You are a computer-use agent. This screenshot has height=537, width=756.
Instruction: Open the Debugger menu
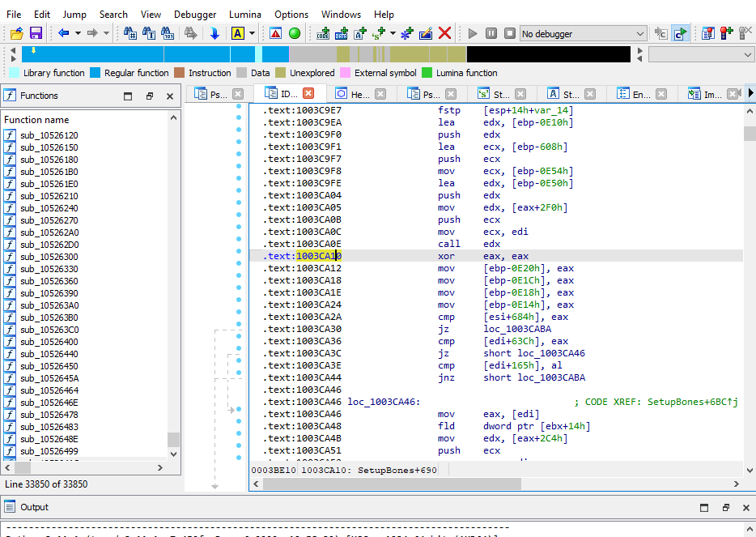pos(195,15)
